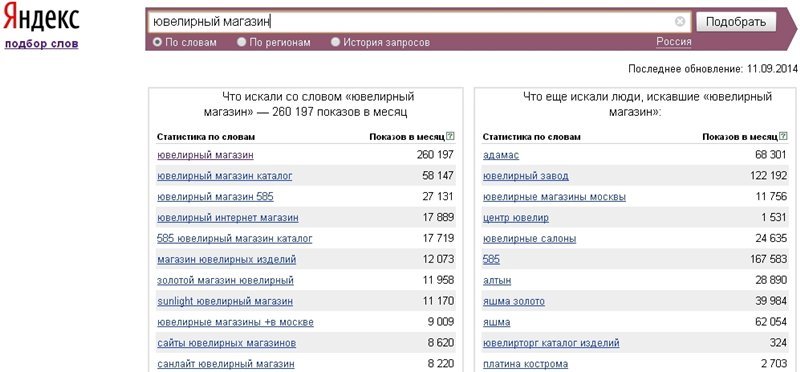This screenshot has height=372, width=800.
Task: Open the 'платина кострома' link
Action: (x=525, y=364)
